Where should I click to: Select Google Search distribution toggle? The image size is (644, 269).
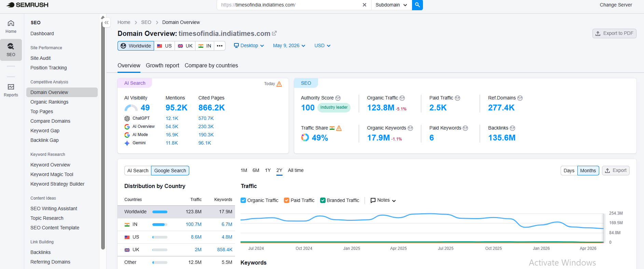170,171
